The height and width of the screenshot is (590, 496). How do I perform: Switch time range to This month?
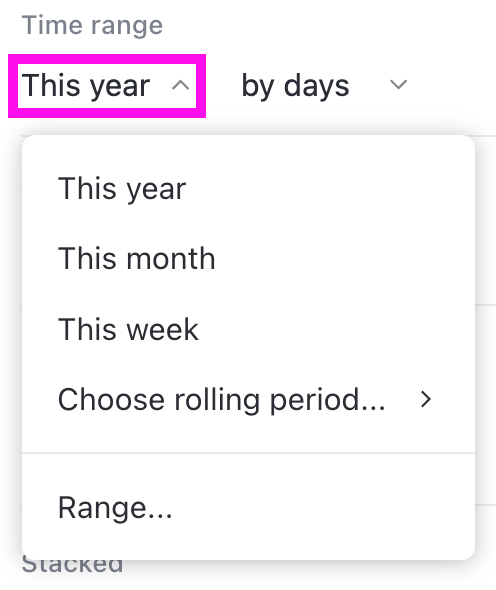[248, 259]
